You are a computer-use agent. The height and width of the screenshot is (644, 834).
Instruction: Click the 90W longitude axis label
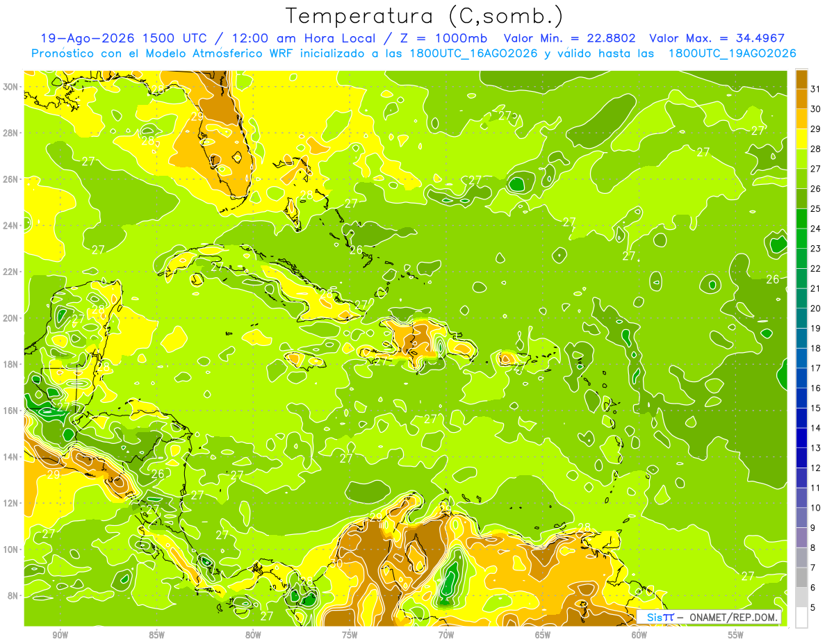(60, 635)
